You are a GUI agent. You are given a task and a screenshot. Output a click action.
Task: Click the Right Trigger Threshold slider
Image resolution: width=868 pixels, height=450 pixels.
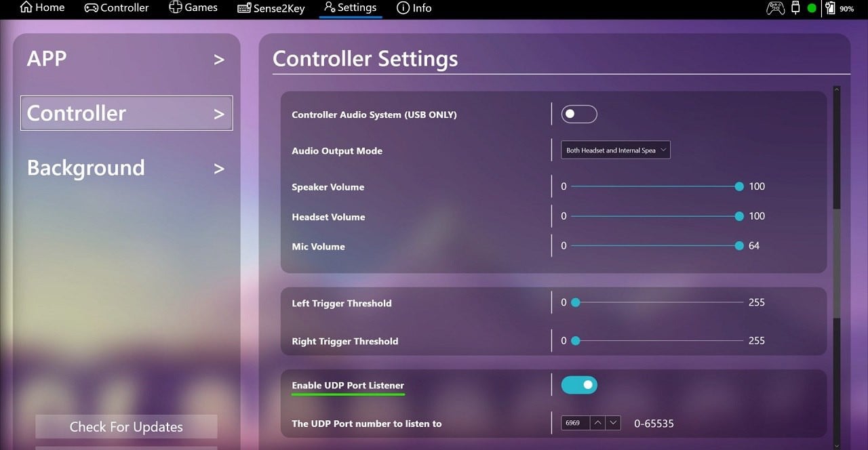point(658,340)
